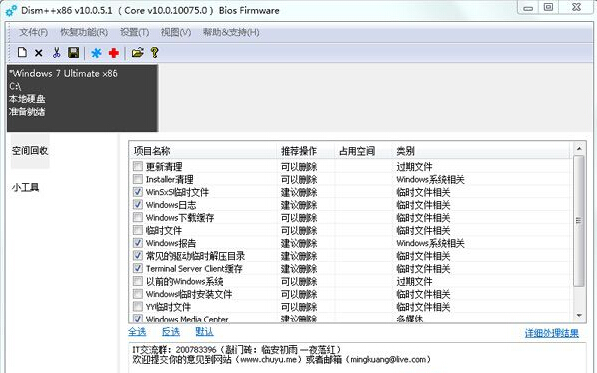Select the 空间回收 sidebar tab
The image size is (597, 373).
pyautogui.click(x=30, y=151)
